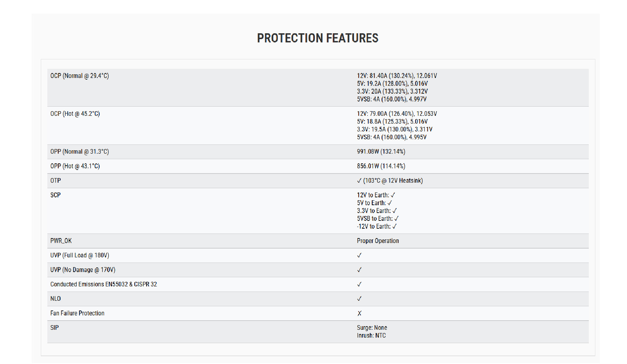Click the OPP Normal value "991.08W (132.14%)"
Viewport: 627px width, 364px height.
[381, 152]
